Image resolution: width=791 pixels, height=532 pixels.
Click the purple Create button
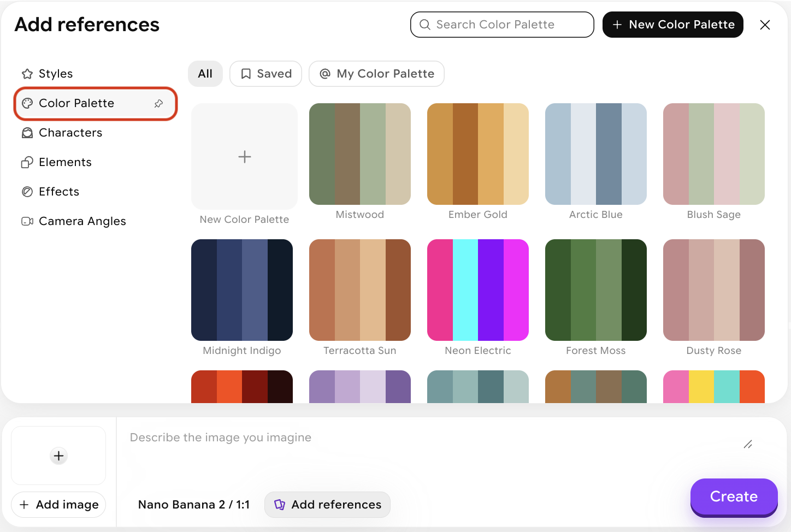734,496
